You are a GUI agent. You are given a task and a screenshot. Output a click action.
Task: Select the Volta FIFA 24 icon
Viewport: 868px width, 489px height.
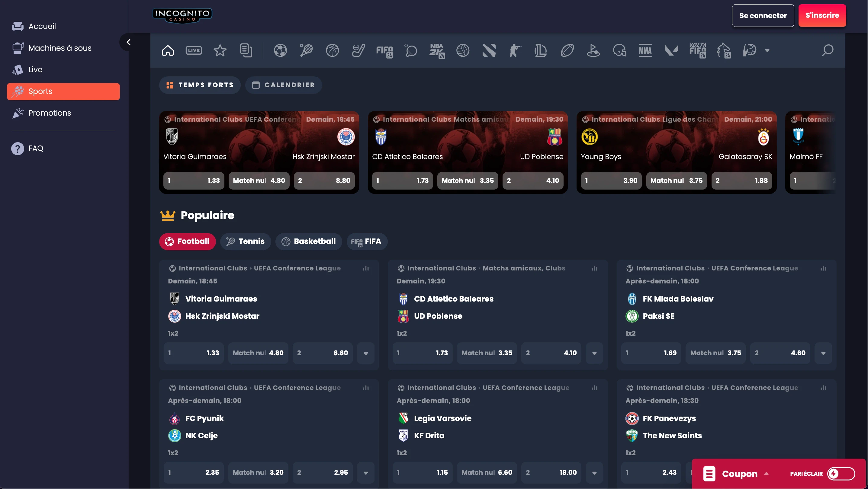coord(697,50)
